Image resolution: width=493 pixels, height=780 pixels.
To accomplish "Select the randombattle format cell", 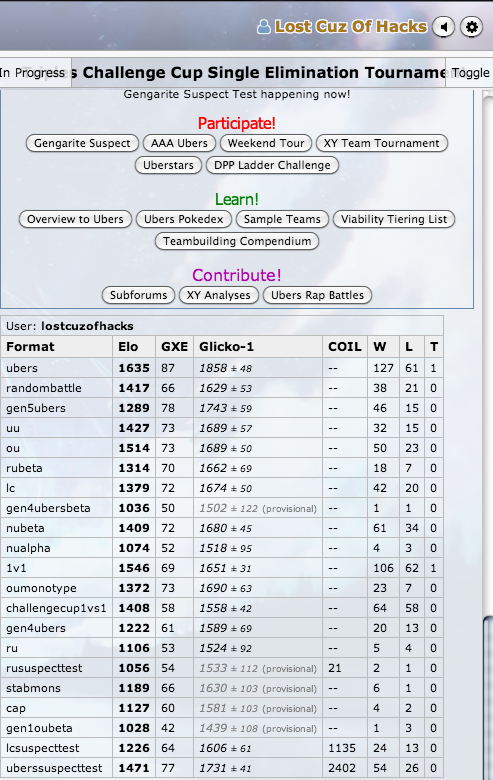I will (57, 388).
